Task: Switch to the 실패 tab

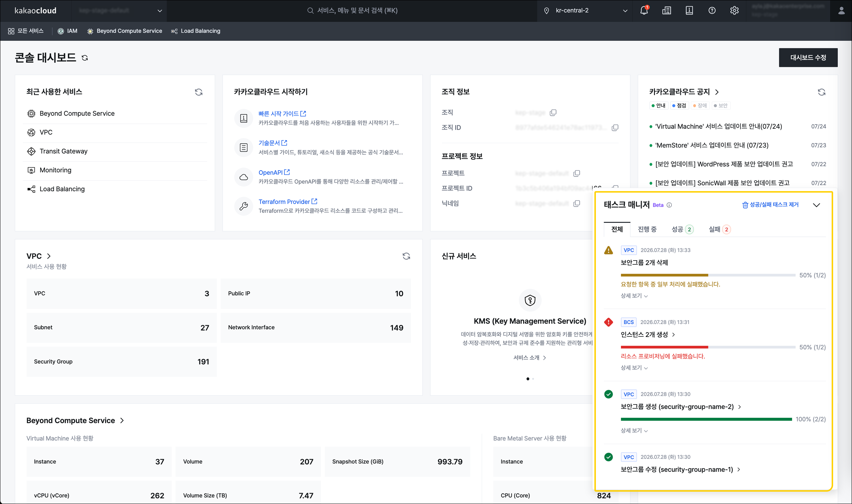Action: click(719, 230)
